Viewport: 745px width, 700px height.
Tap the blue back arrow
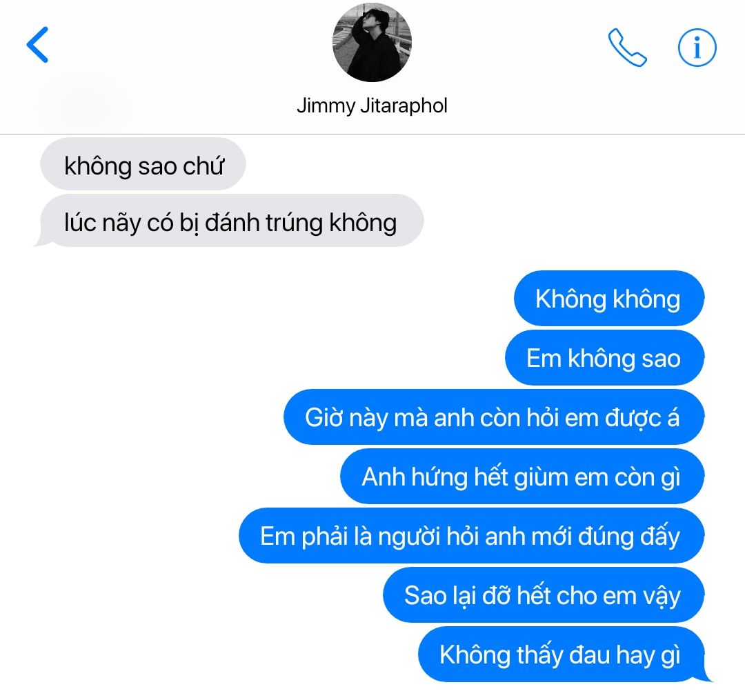[x=37, y=45]
